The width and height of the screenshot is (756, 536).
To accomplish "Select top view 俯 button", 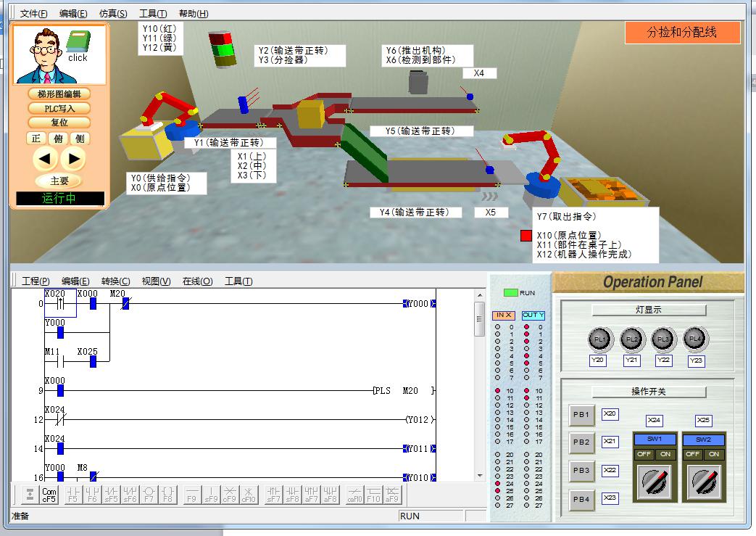I will click(58, 139).
